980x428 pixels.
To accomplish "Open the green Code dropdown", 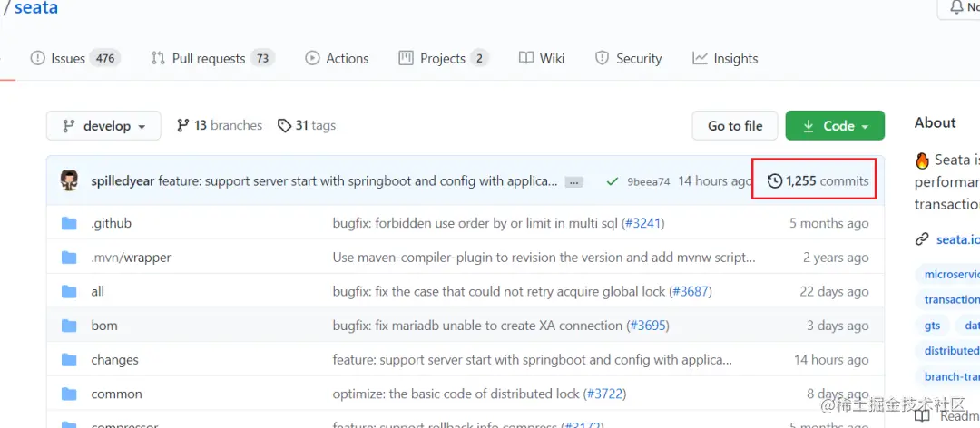I will (x=835, y=125).
